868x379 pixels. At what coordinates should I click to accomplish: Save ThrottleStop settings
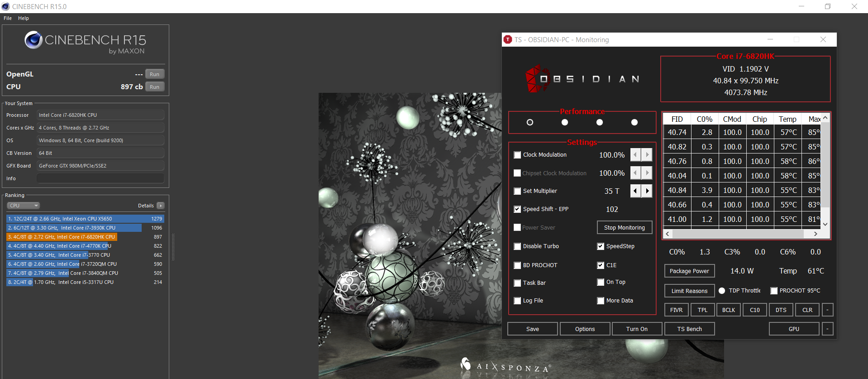click(533, 329)
